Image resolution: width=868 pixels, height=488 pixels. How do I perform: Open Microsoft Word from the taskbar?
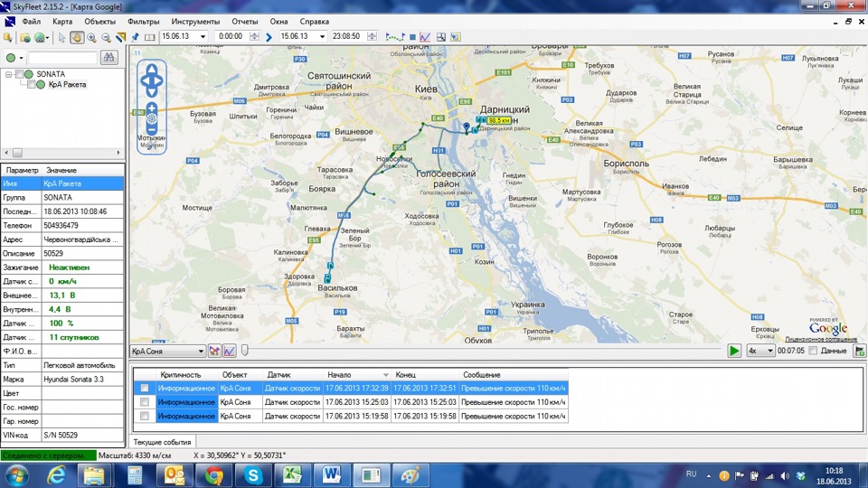[332, 475]
